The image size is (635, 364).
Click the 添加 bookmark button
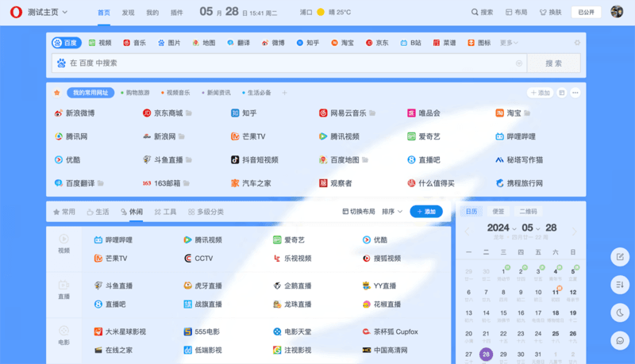click(x=541, y=93)
